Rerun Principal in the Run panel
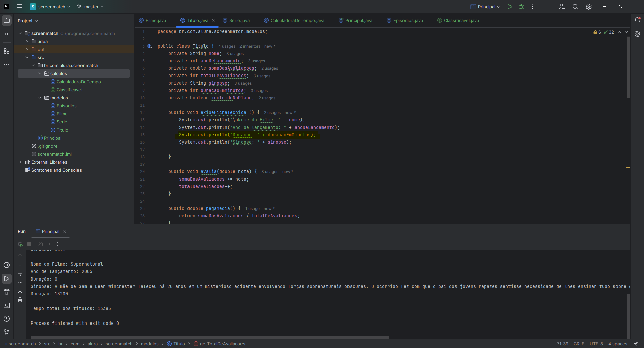 point(20,244)
